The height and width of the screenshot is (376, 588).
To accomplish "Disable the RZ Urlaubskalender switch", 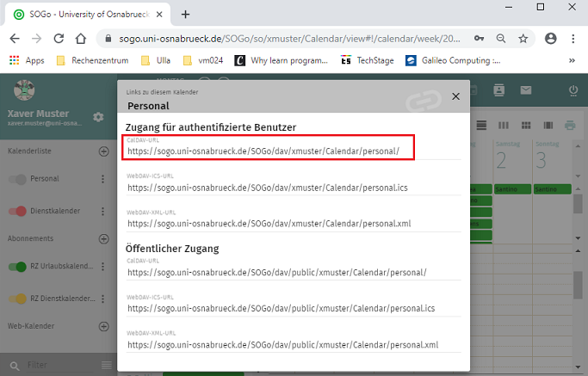I will pyautogui.click(x=16, y=268).
